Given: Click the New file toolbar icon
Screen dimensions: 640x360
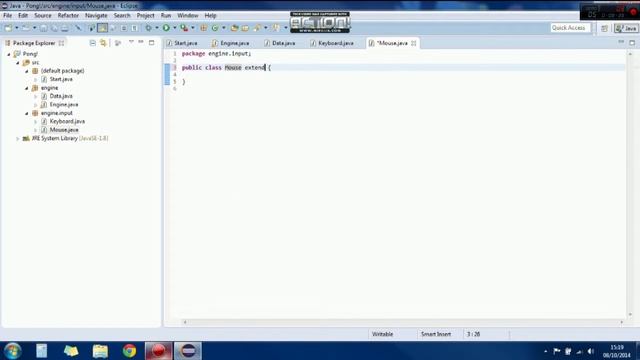Looking at the screenshot, I should pos(8,28).
